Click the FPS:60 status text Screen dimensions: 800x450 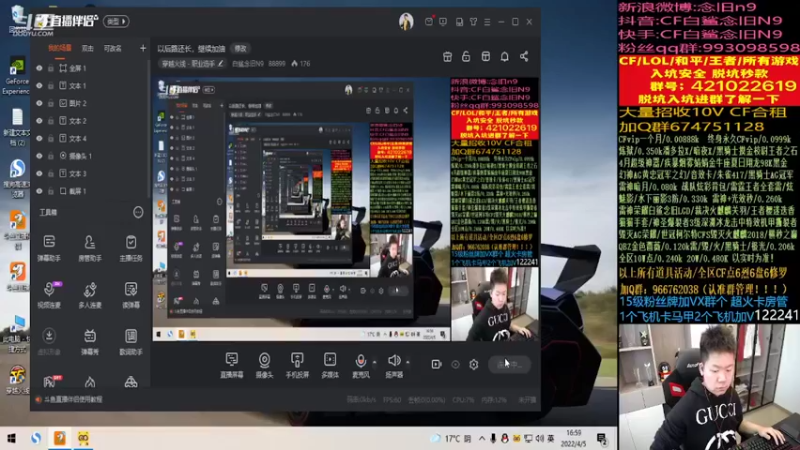(x=392, y=400)
